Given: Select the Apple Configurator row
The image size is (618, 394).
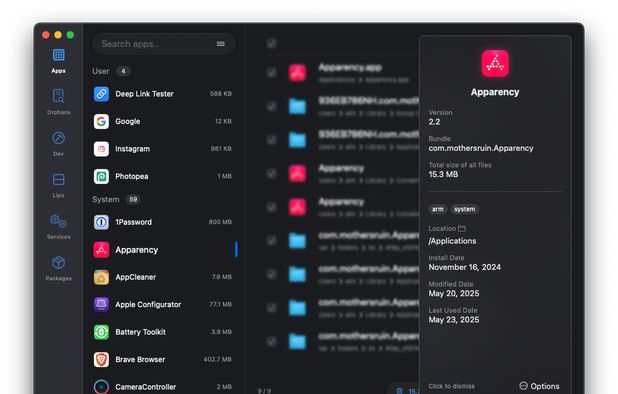Looking at the screenshot, I should [163, 305].
